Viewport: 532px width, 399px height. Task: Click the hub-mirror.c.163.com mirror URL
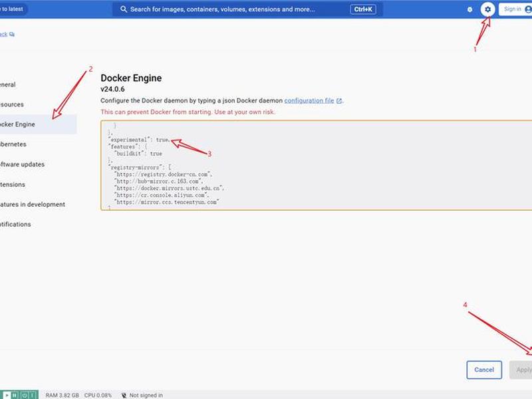pyautogui.click(x=158, y=181)
